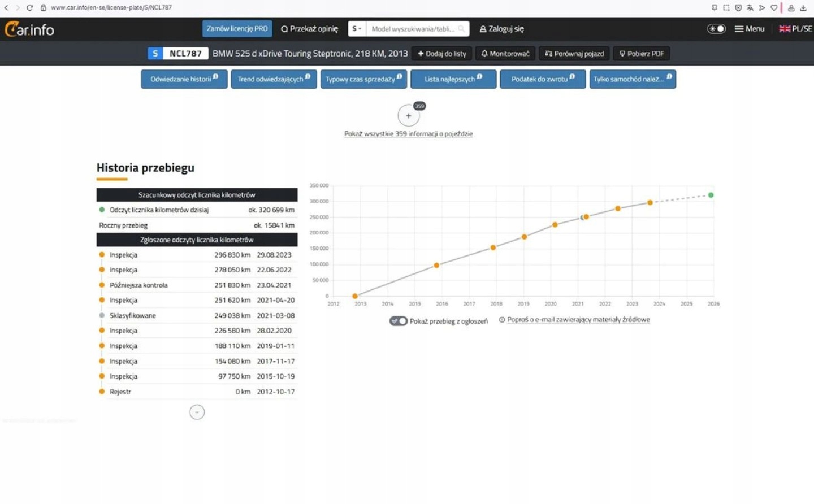Click the car.info logo

(x=29, y=29)
